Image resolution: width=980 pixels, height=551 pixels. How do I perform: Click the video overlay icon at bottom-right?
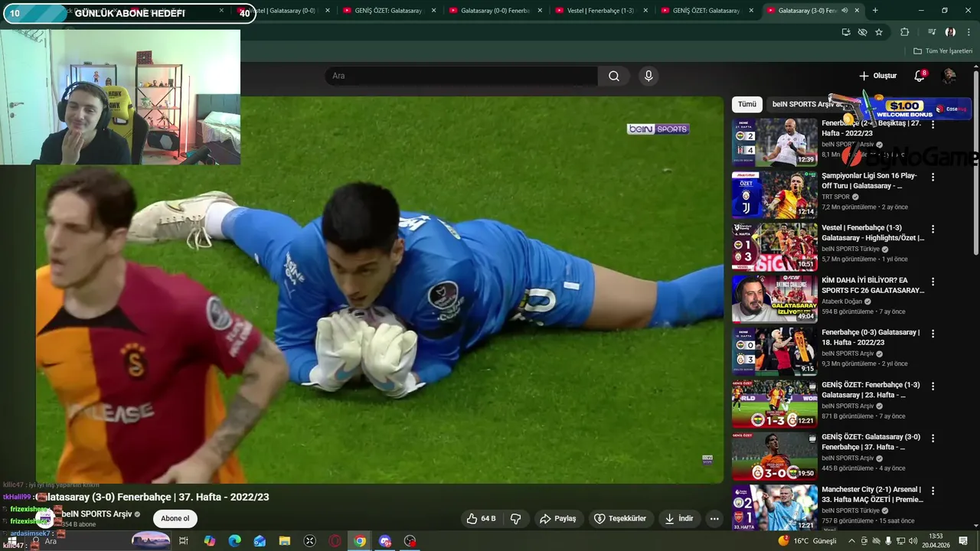pyautogui.click(x=707, y=459)
